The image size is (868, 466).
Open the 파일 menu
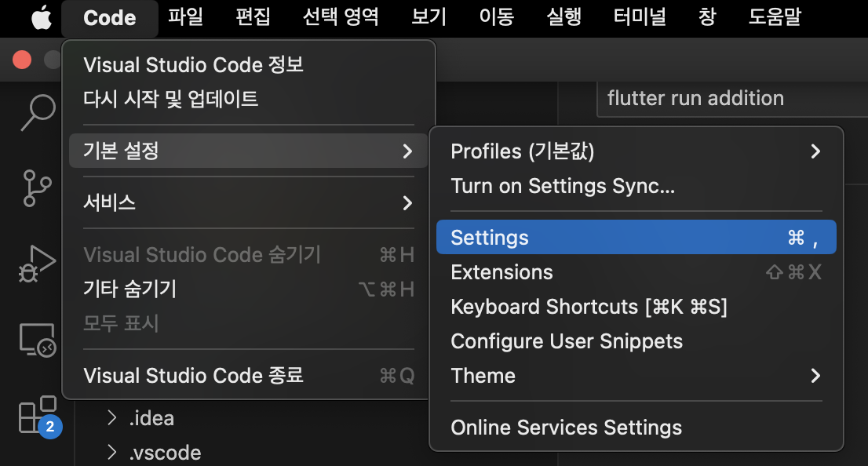pos(185,17)
